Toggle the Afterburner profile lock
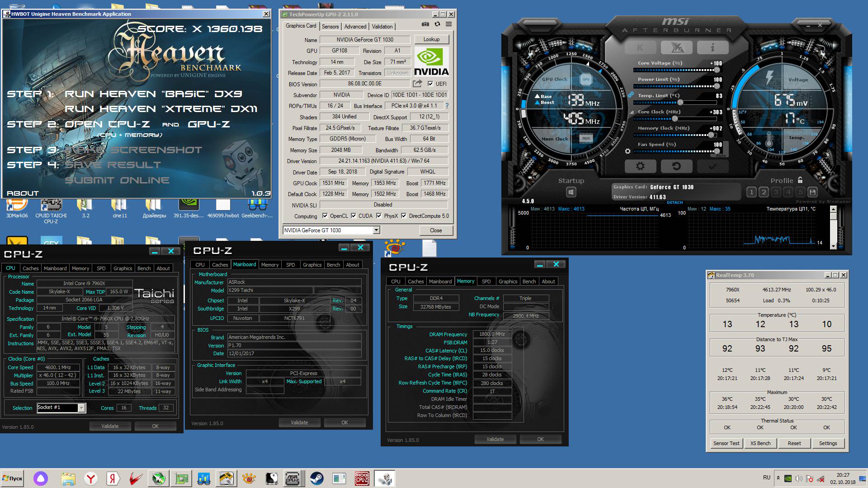The width and height of the screenshot is (868, 488). (x=800, y=180)
